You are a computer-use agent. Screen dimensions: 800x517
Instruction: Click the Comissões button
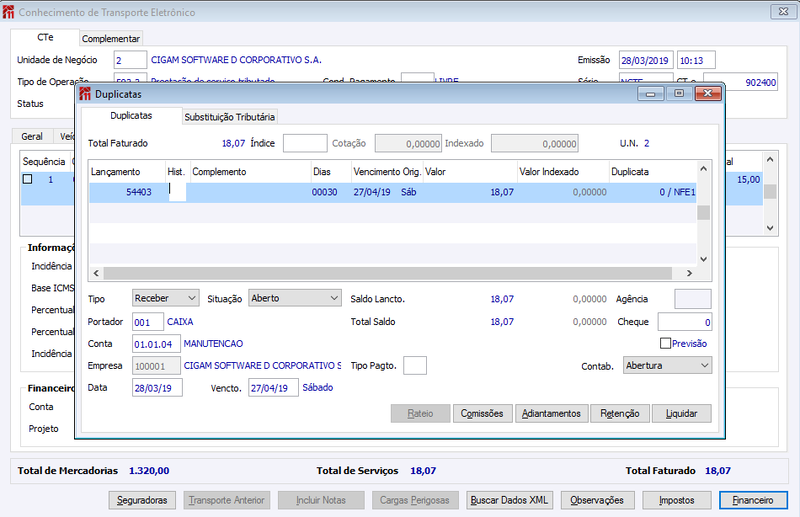pyautogui.click(x=482, y=413)
